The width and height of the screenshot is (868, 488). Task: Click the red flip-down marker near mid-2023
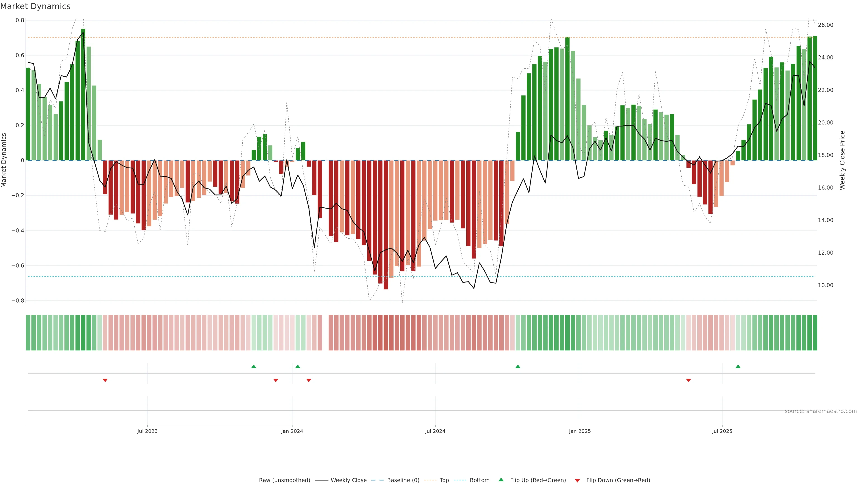coord(105,380)
